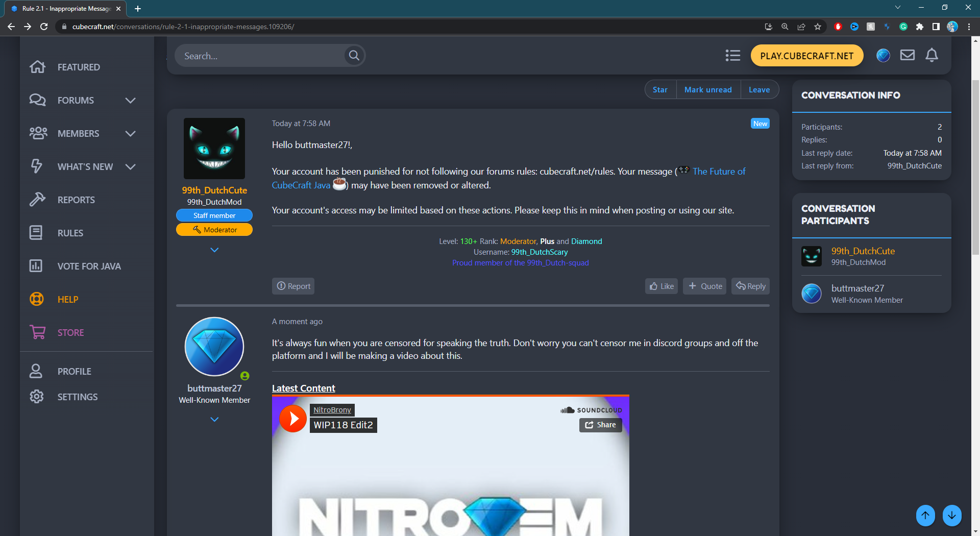
Task: Open the Profile person icon
Action: 36,371
